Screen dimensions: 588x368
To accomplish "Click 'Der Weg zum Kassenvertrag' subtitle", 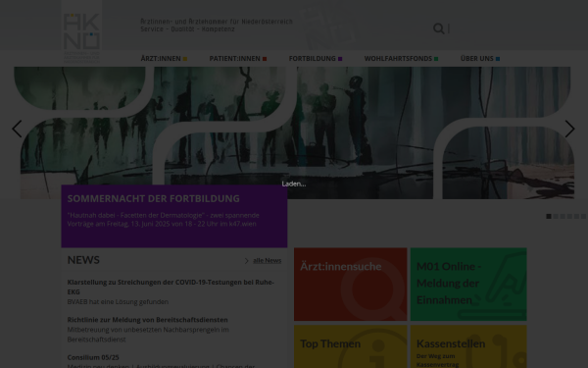I will pyautogui.click(x=437, y=360).
